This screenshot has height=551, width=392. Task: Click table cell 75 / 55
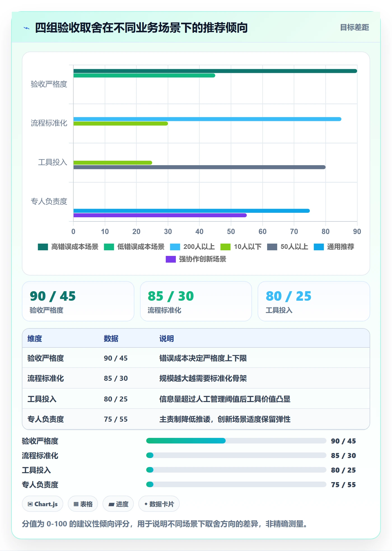tap(116, 419)
